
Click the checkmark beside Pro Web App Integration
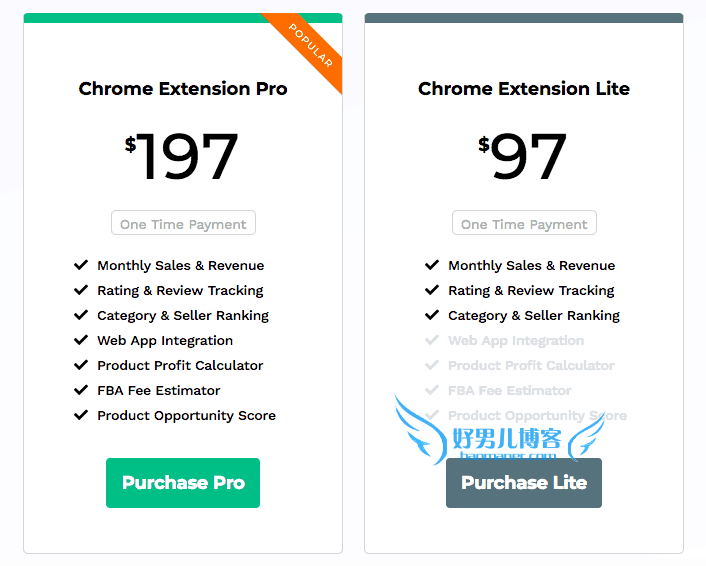coord(81,340)
